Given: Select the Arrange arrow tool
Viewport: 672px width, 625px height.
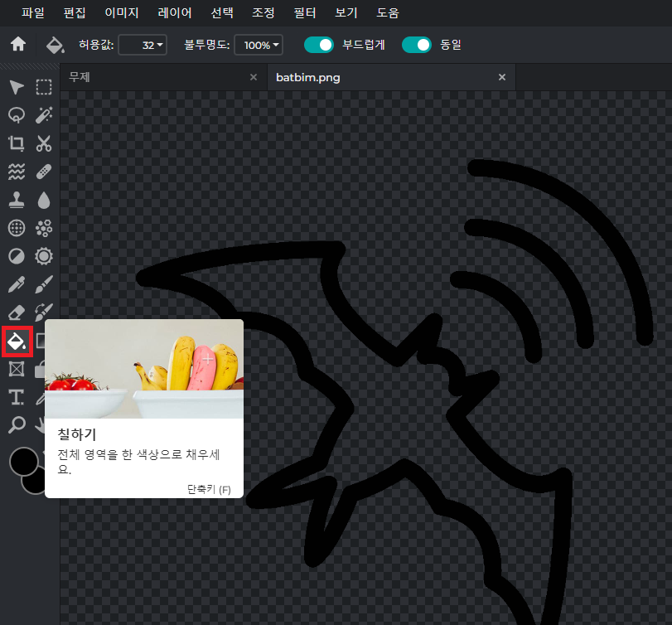Looking at the screenshot, I should click(x=17, y=87).
